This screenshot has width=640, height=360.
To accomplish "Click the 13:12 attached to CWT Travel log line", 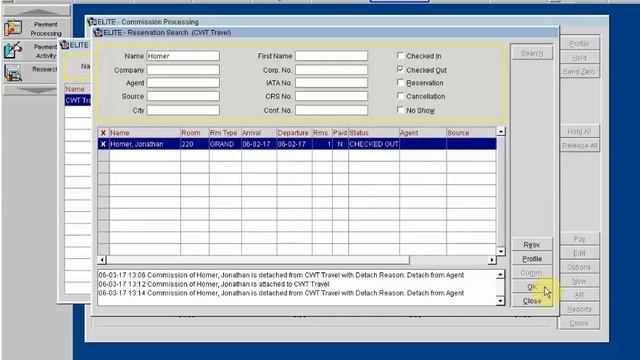I will pyautogui.click(x=214, y=284).
